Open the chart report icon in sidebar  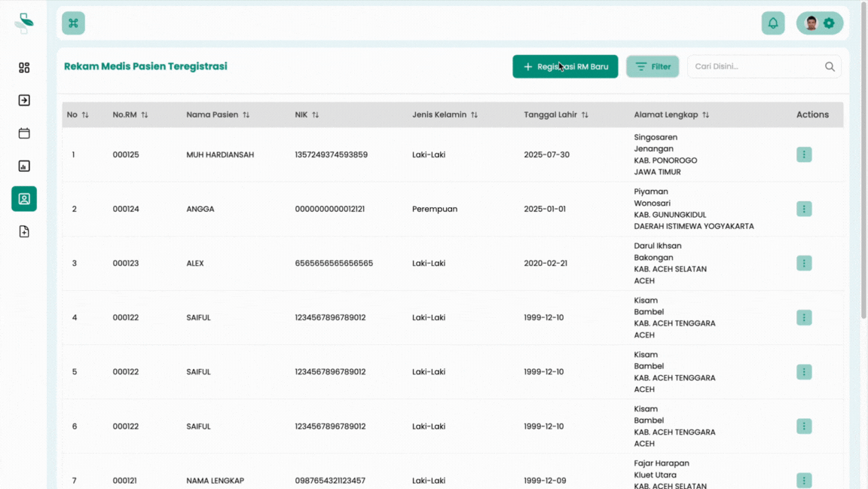(x=24, y=166)
